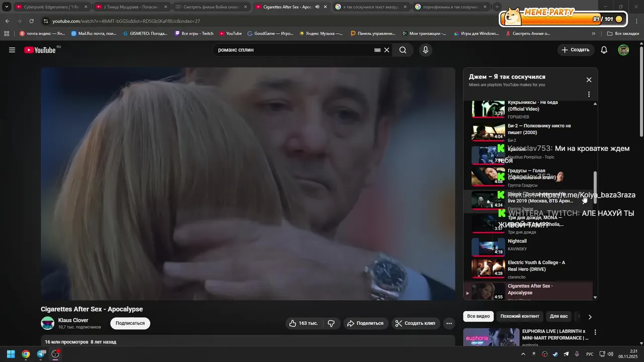This screenshot has height=362, width=644.
Task: Open the YouTube hamburger guide menu
Action: tap(12, 50)
